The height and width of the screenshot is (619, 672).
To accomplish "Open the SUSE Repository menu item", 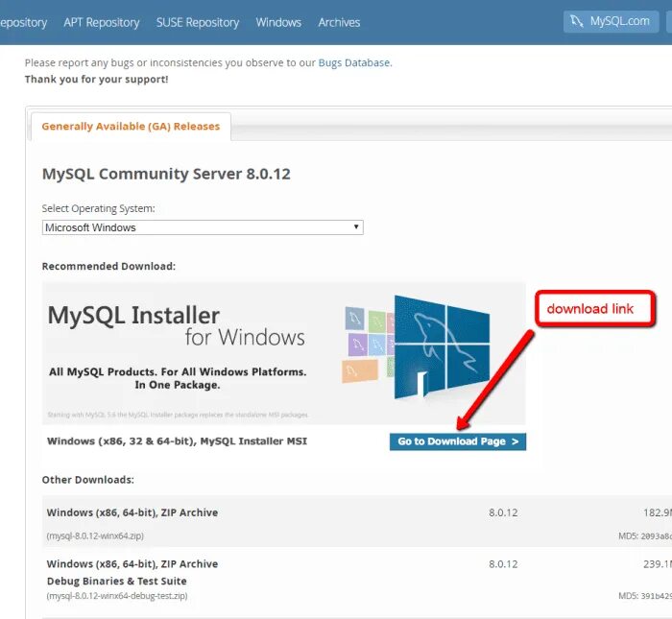I will [x=198, y=22].
